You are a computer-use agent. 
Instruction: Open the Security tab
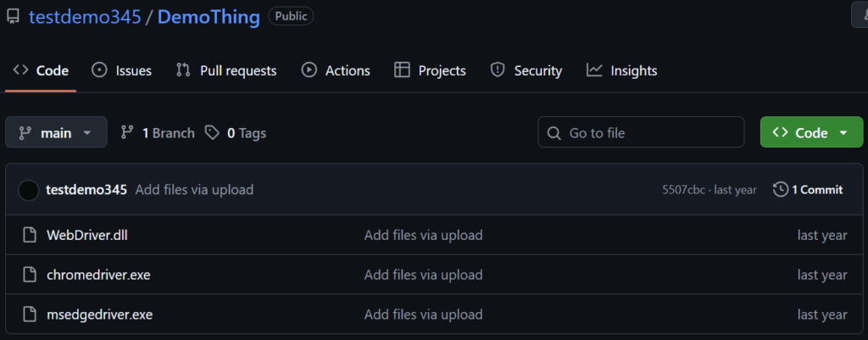(526, 70)
